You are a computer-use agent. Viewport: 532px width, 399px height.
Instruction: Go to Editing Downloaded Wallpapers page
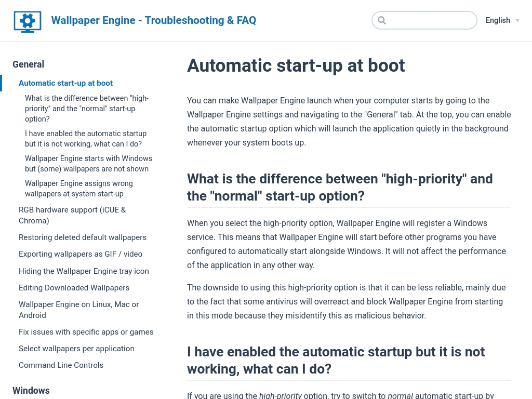click(x=74, y=287)
